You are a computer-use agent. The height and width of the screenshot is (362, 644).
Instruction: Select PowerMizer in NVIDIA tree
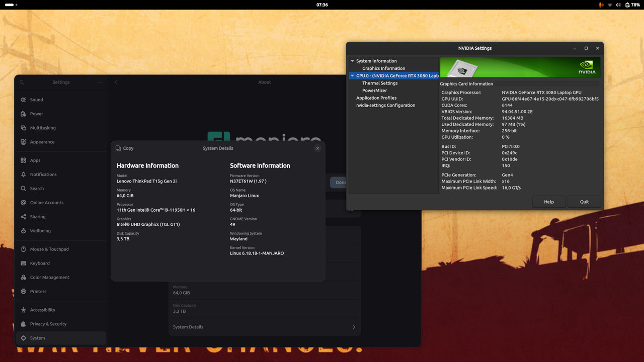[x=374, y=90]
